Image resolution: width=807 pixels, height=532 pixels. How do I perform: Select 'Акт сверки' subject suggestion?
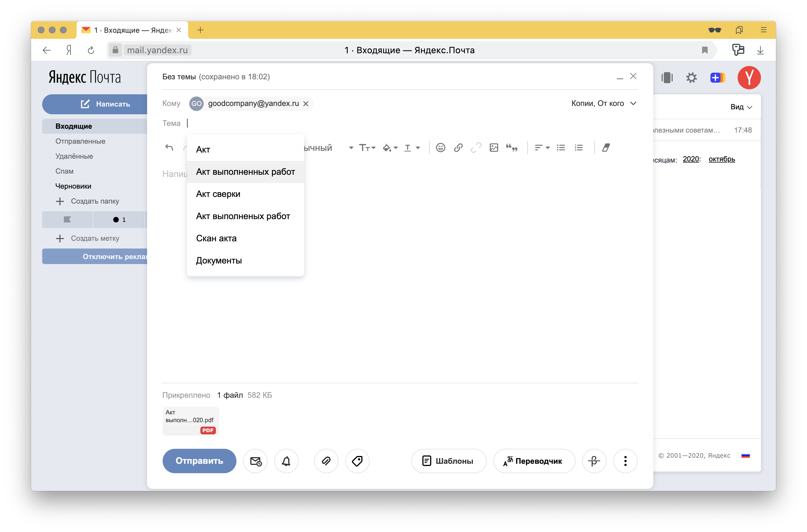pos(218,194)
